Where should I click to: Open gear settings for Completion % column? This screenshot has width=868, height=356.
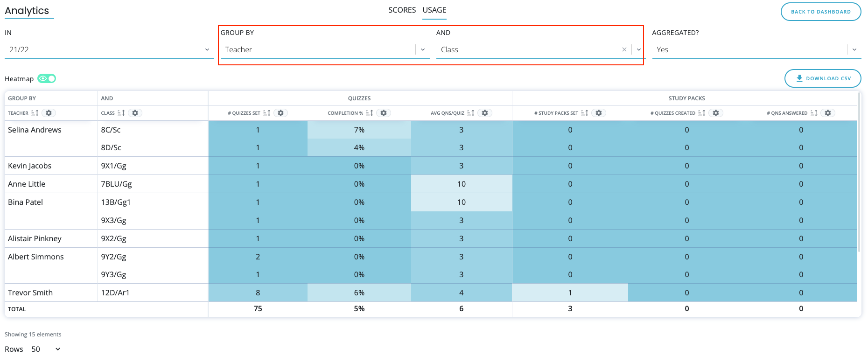point(384,113)
